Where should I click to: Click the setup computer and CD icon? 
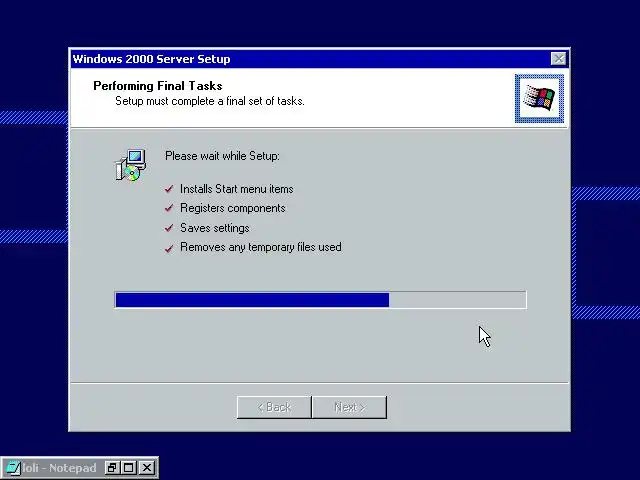131,165
